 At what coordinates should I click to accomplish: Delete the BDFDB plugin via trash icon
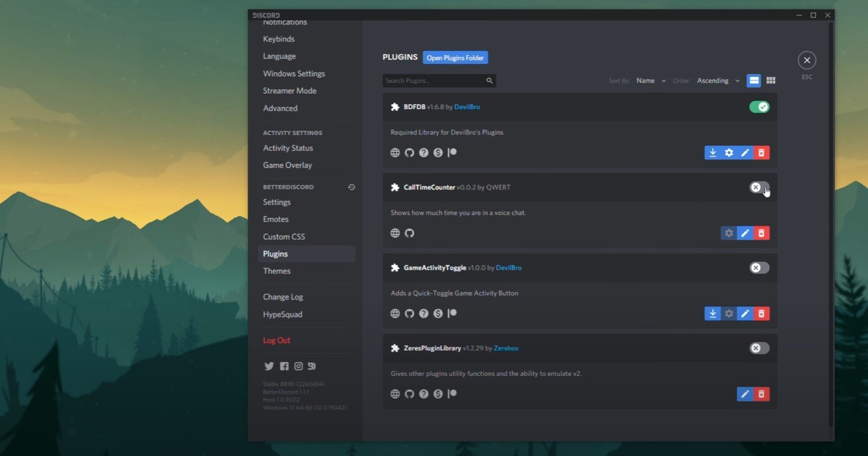tap(761, 152)
